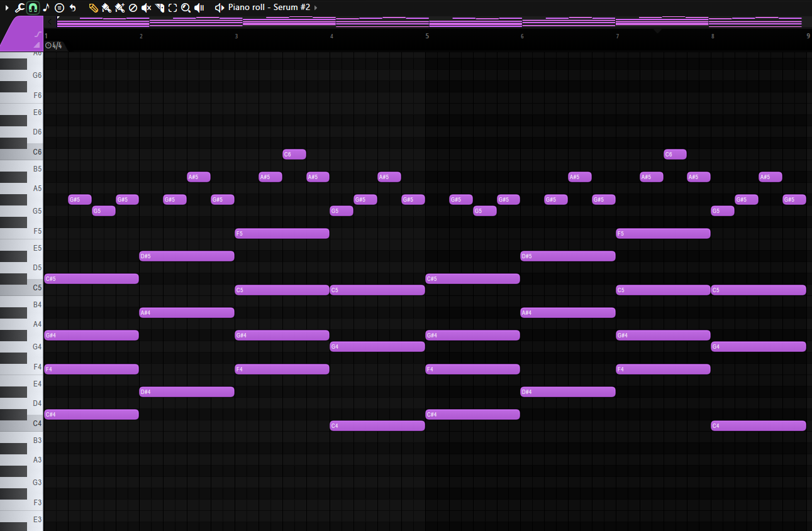Select the D#5 note in bar 2
The height and width of the screenshot is (531, 812).
pyautogui.click(x=187, y=256)
